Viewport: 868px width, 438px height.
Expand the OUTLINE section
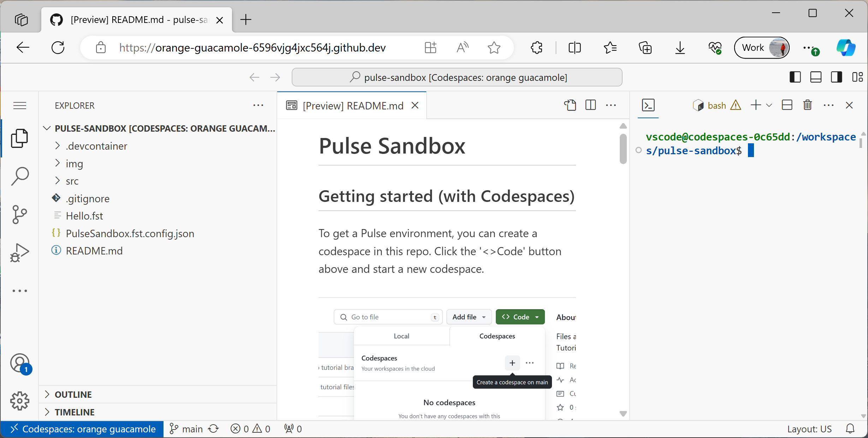[x=73, y=395]
